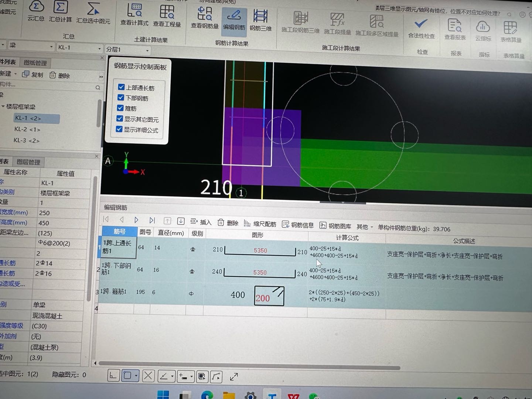The width and height of the screenshot is (532, 399).
Task: Open 钢筋图库 library
Action: (335, 226)
